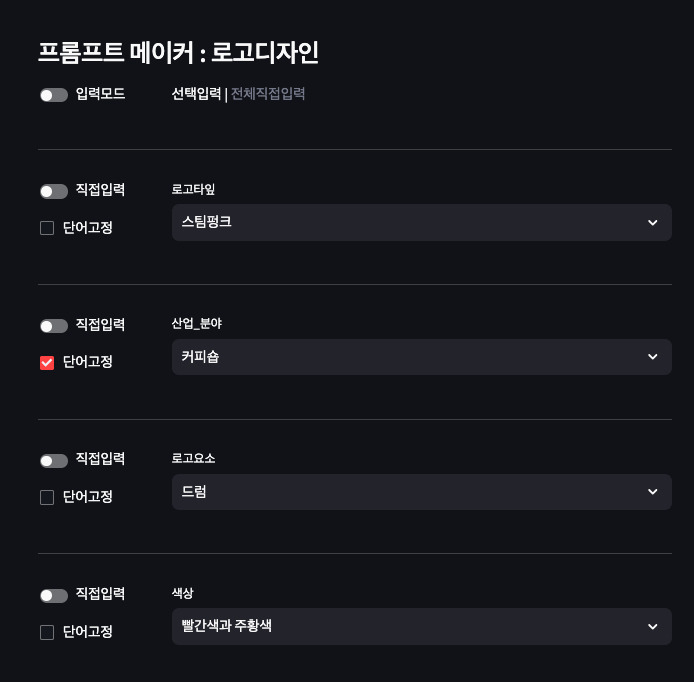Click the 프롬프트 메이커 : 로고디자인 heading
This screenshot has width=694, height=682.
(178, 52)
